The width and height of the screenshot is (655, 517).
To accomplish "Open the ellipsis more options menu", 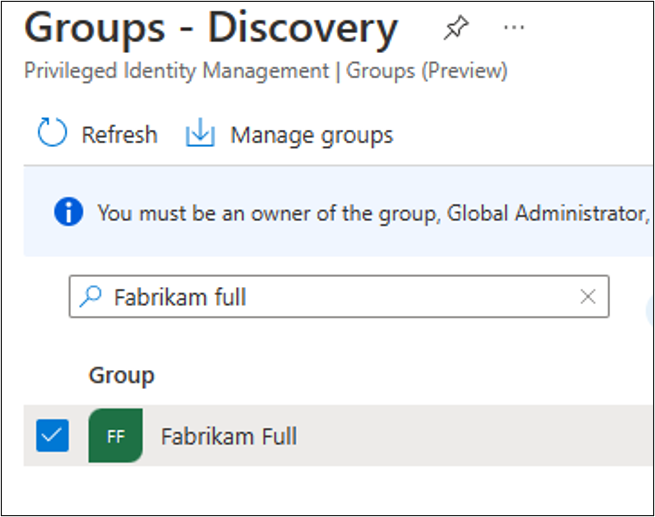I will click(514, 28).
